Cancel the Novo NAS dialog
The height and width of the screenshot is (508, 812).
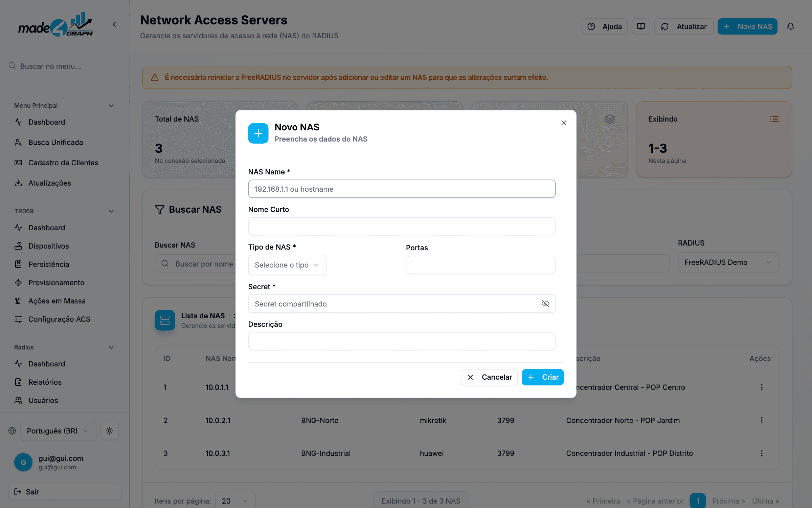coord(489,377)
